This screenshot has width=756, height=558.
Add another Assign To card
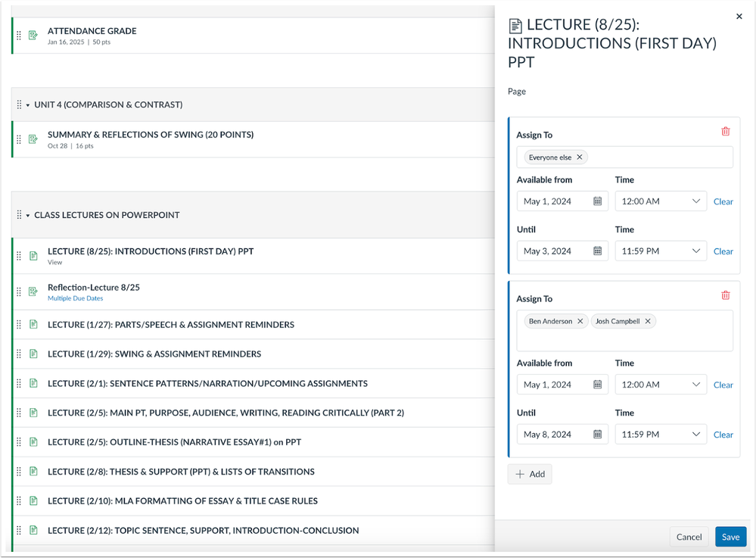point(530,474)
